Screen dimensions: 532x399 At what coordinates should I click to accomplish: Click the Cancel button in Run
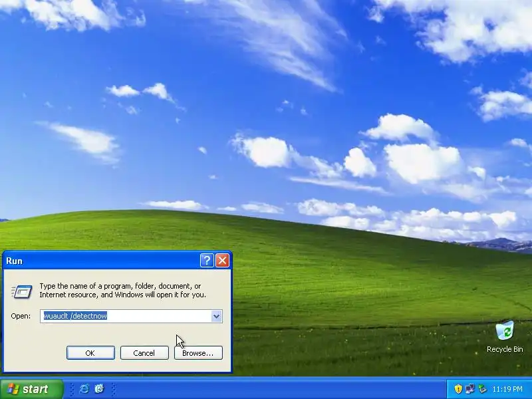coord(144,353)
